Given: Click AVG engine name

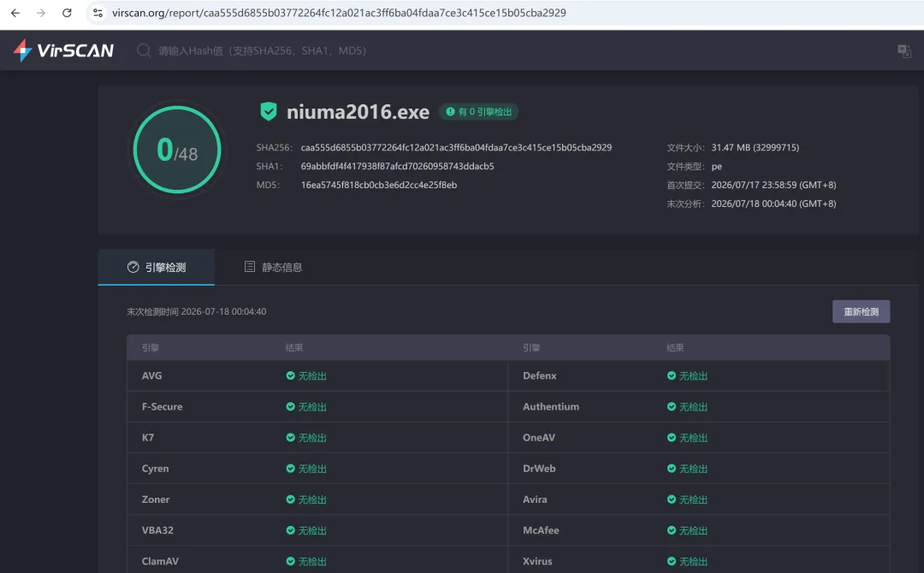Looking at the screenshot, I should pyautogui.click(x=151, y=375).
